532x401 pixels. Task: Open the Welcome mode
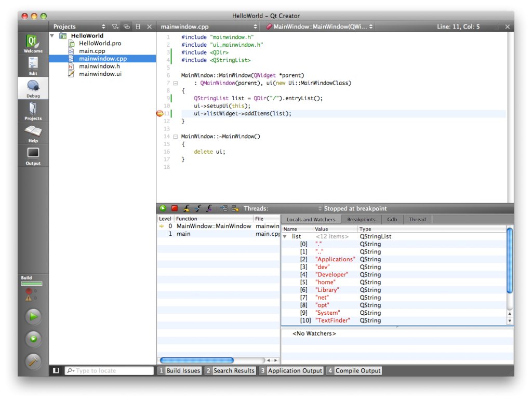tap(33, 44)
